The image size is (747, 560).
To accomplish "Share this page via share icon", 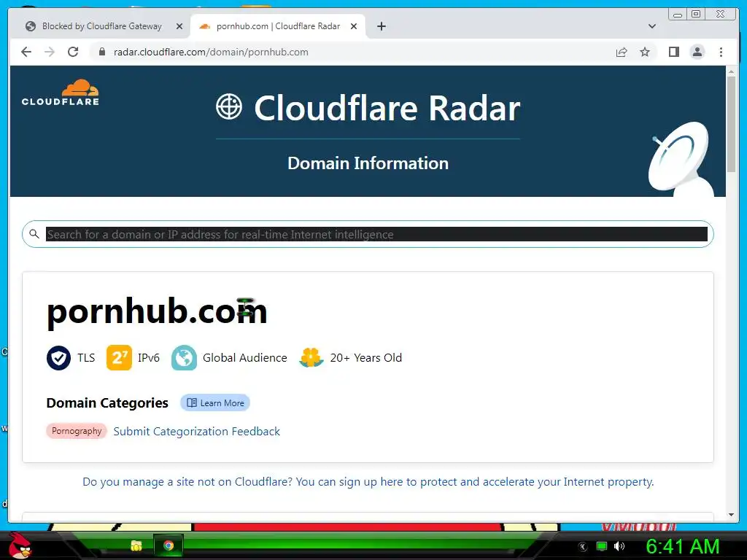I will click(x=622, y=52).
